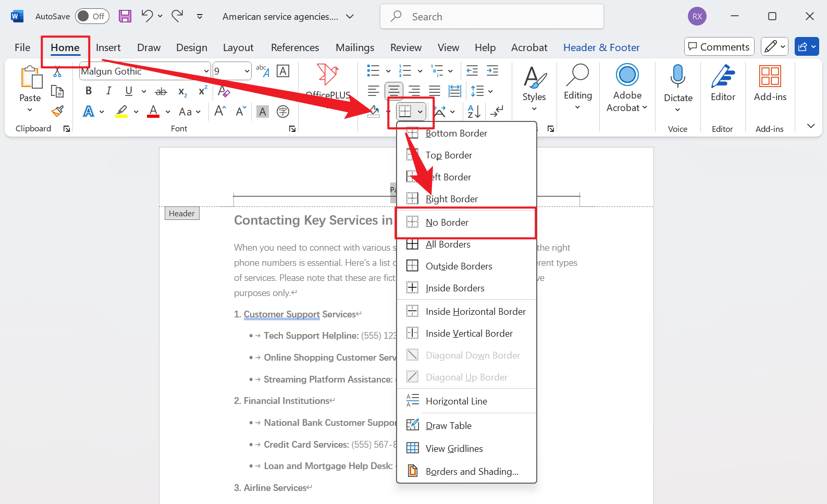Click the Sort A to Z icon

point(474,111)
